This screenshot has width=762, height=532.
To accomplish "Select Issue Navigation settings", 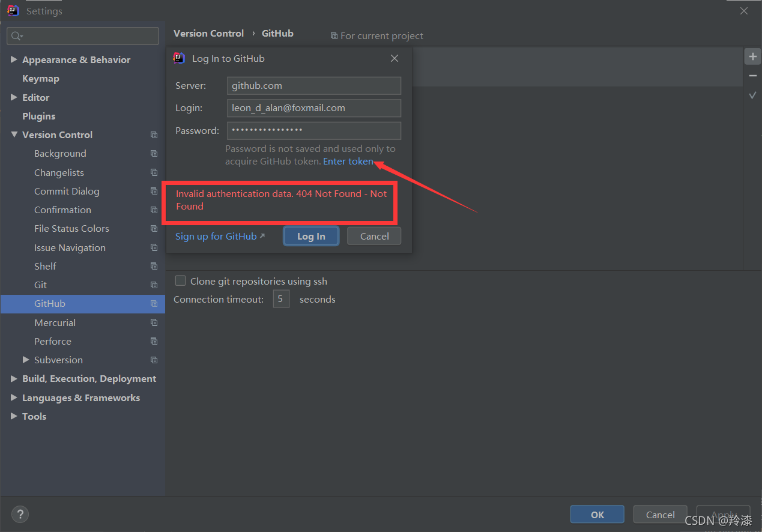I will (x=70, y=247).
